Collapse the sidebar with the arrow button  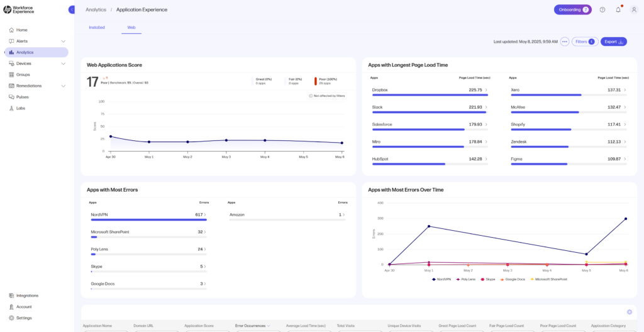pos(72,9)
